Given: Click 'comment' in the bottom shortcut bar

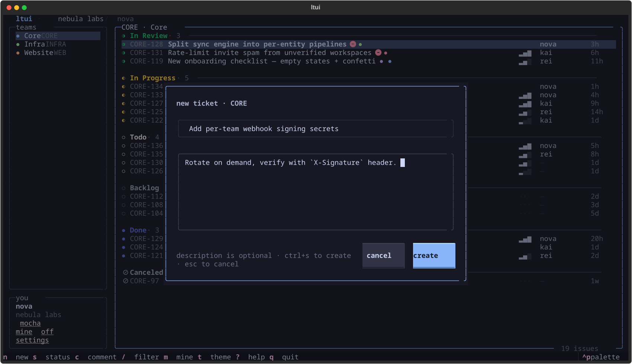Looking at the screenshot, I should click(102, 357).
